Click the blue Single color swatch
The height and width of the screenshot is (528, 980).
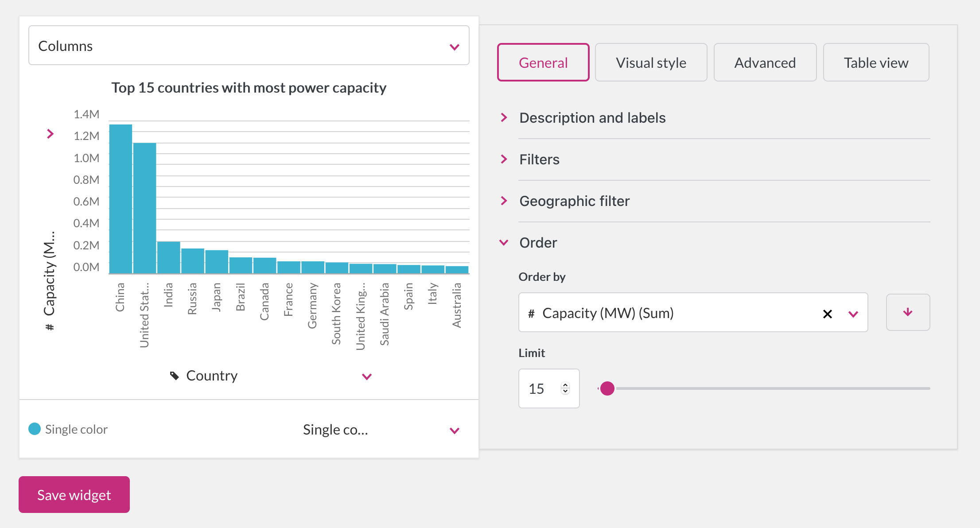[x=35, y=429]
